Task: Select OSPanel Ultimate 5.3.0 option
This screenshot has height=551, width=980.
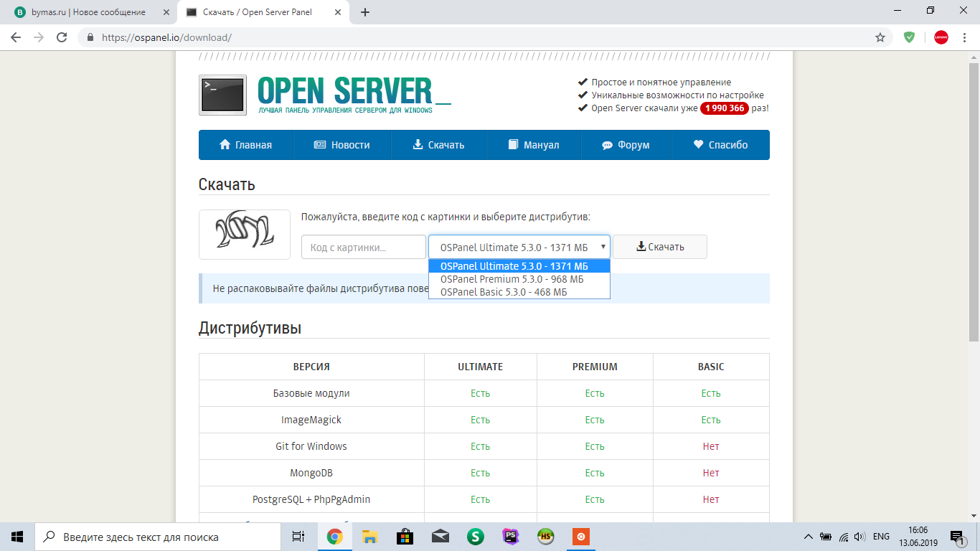Action: [519, 266]
